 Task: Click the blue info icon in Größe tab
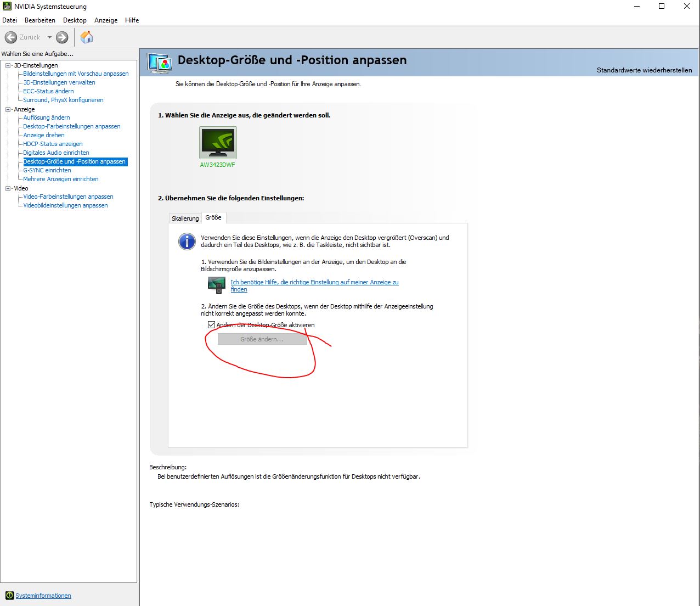coord(187,242)
